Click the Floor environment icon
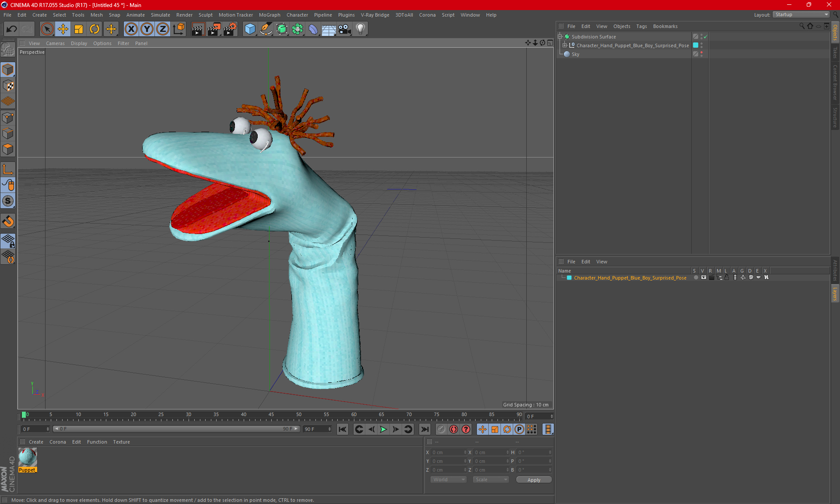Viewport: 840px width, 504px height. pos(329,29)
